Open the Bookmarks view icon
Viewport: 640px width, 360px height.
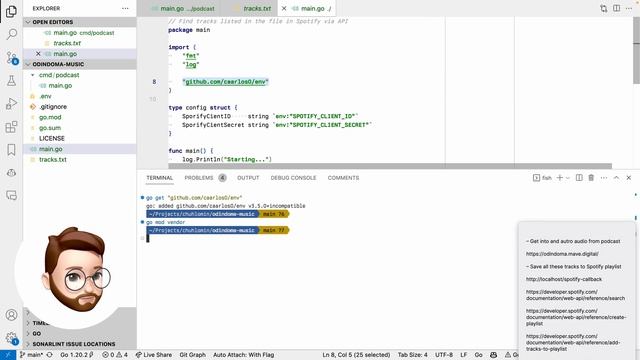click(x=11, y=150)
